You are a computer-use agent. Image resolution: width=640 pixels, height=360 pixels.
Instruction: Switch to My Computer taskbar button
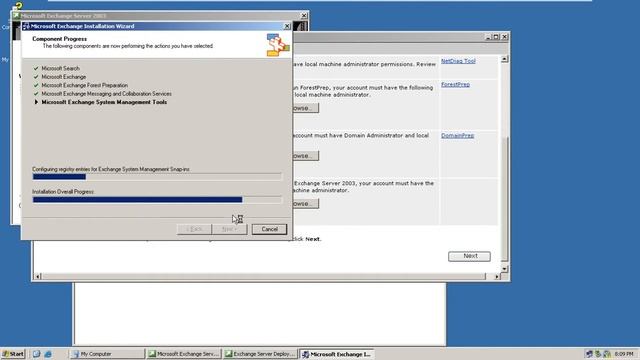[107, 354]
